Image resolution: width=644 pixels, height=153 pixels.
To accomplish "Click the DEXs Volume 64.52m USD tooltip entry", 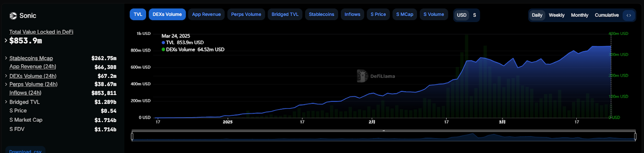I will [193, 49].
